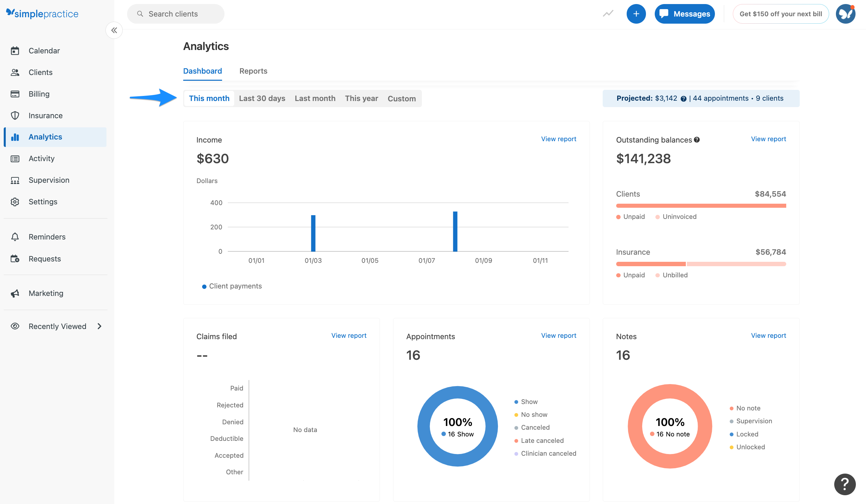Open the Supervision panel
This screenshot has height=504, width=866.
[x=48, y=180]
